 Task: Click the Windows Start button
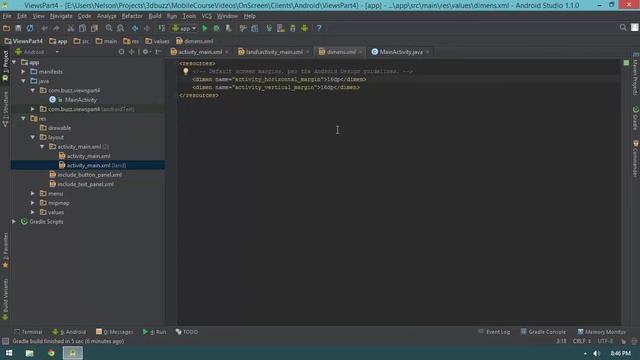click(x=9, y=353)
